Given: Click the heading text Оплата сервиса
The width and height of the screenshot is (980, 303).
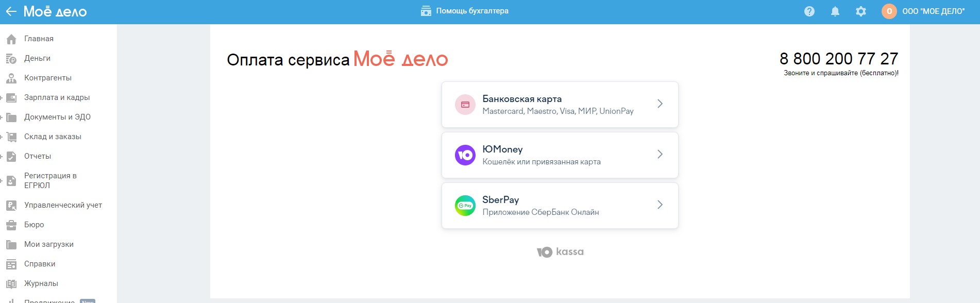Looking at the screenshot, I should pyautogui.click(x=288, y=60).
